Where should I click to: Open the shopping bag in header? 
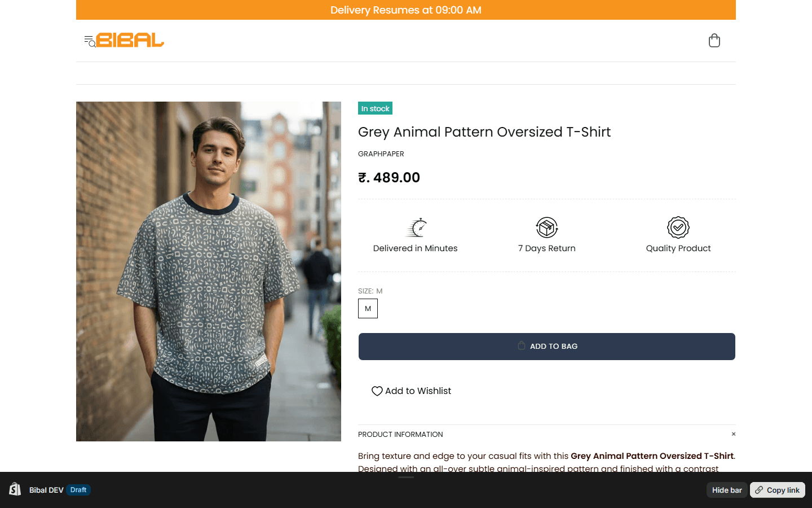click(x=714, y=41)
